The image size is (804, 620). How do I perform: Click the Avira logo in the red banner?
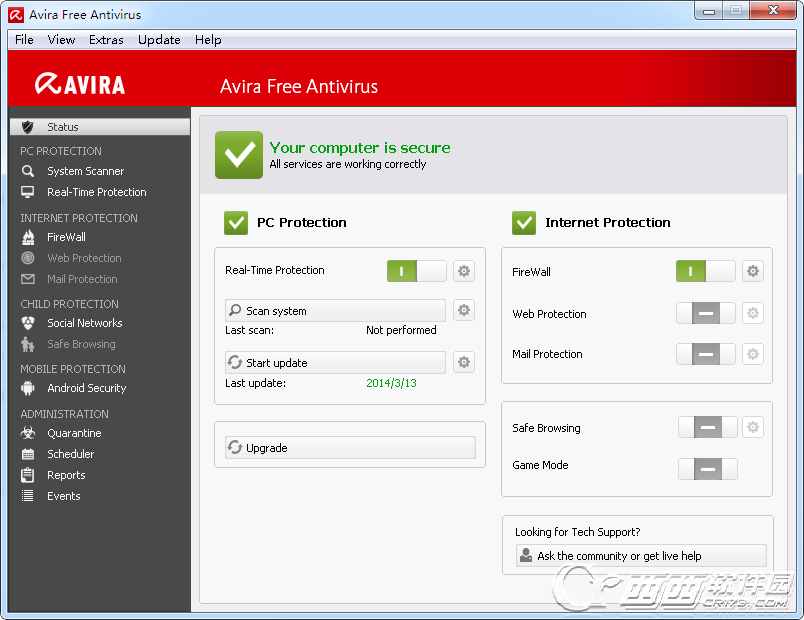80,84
